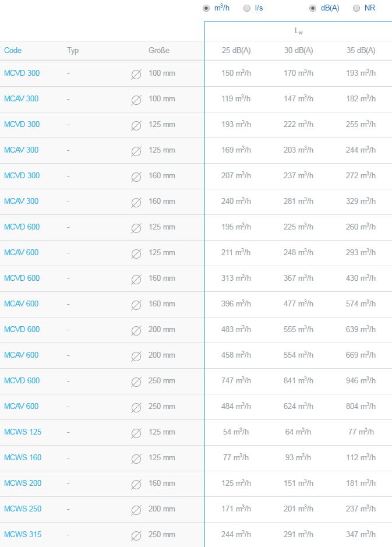Open MCVD 300 with 100 mm size
This screenshot has height=547, width=392.
point(22,73)
